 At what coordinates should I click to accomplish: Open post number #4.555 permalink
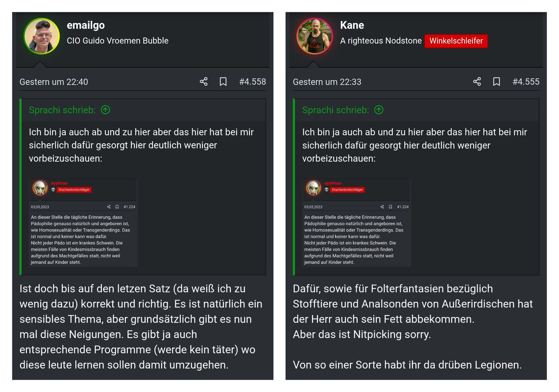[526, 82]
